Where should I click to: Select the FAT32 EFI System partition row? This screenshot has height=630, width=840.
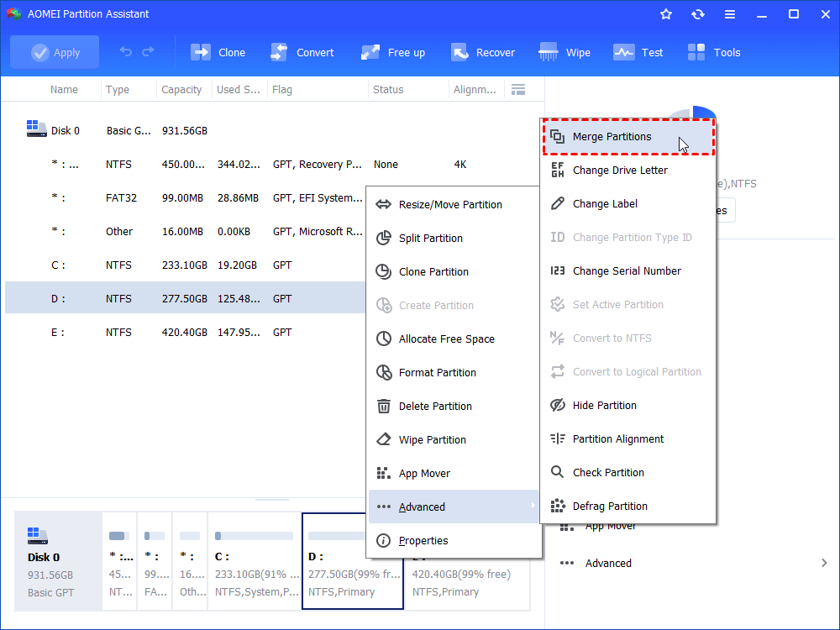[x=186, y=197]
